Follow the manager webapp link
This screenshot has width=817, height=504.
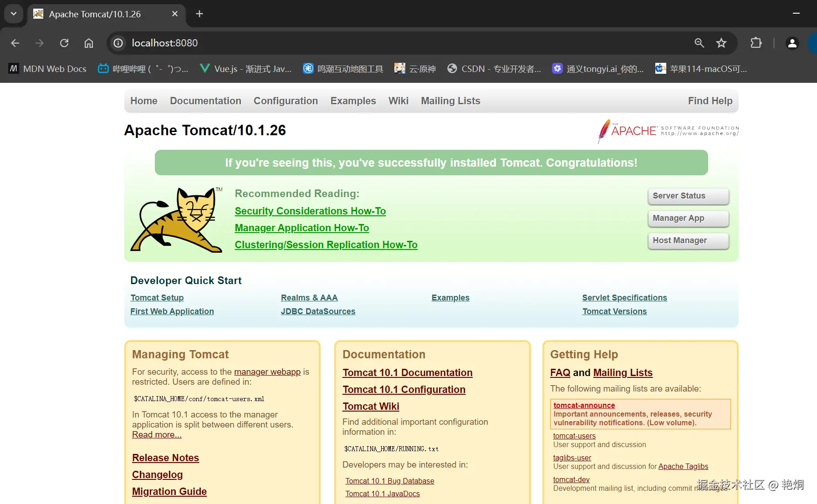coord(267,372)
